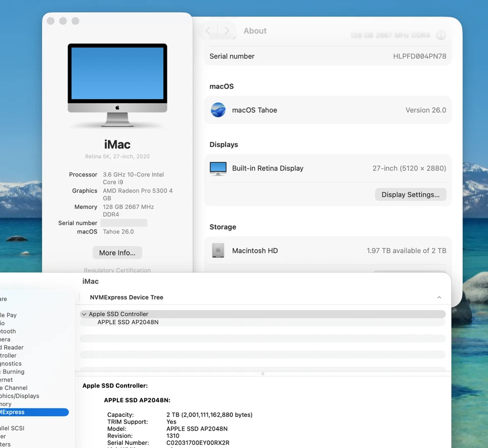Collapse the Apple SSD Controller node
This screenshot has width=488, height=448.
click(84, 314)
